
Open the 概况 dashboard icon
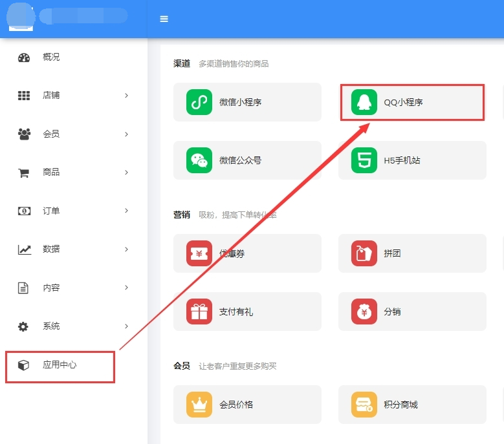pyautogui.click(x=24, y=58)
